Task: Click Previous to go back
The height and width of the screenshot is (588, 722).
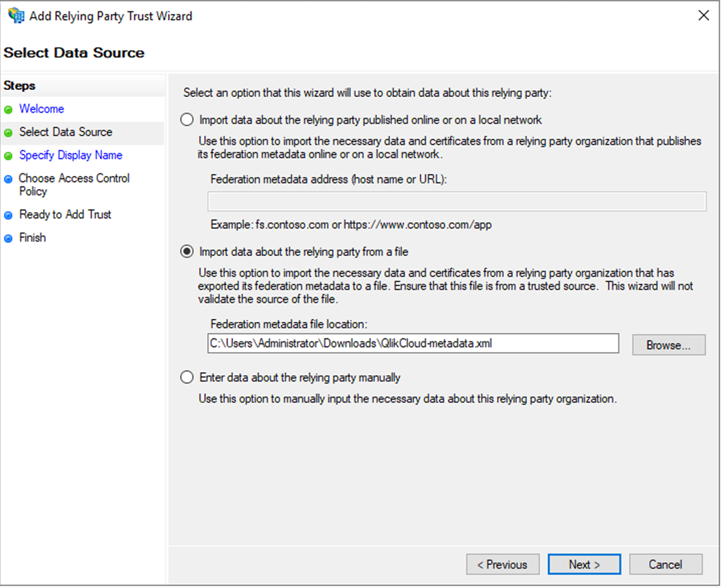Action: point(503,564)
